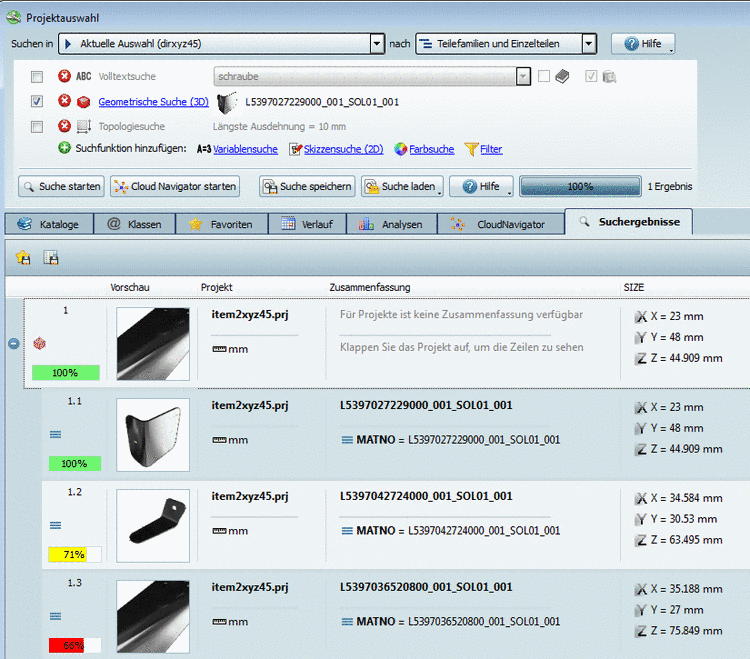This screenshot has height=659, width=750.
Task: Switch to the CloudNavigator tab
Action: pyautogui.click(x=501, y=224)
